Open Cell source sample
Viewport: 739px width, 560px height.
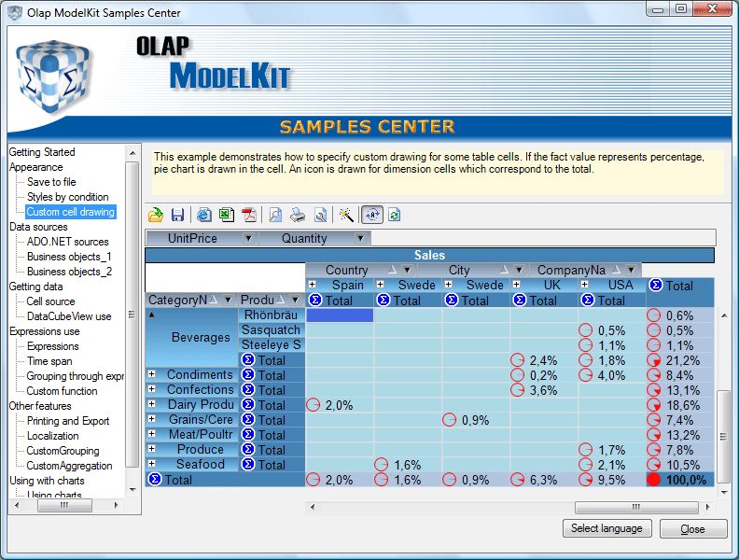pyautogui.click(x=50, y=301)
